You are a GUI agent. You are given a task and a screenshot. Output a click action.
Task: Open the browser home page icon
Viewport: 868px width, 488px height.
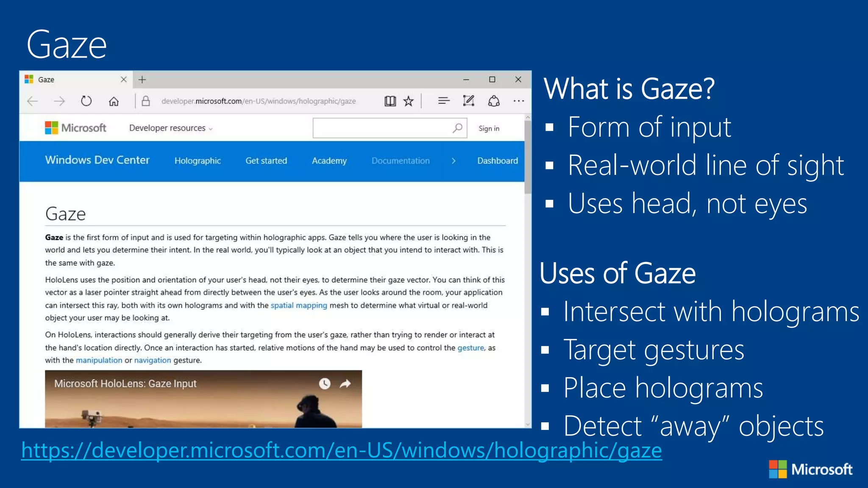(114, 101)
